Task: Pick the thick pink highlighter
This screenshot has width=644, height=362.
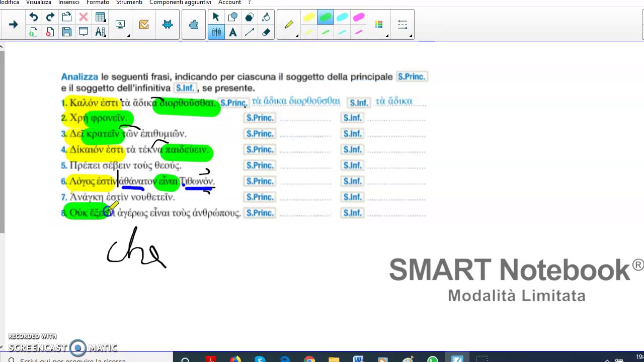Action: tap(359, 18)
